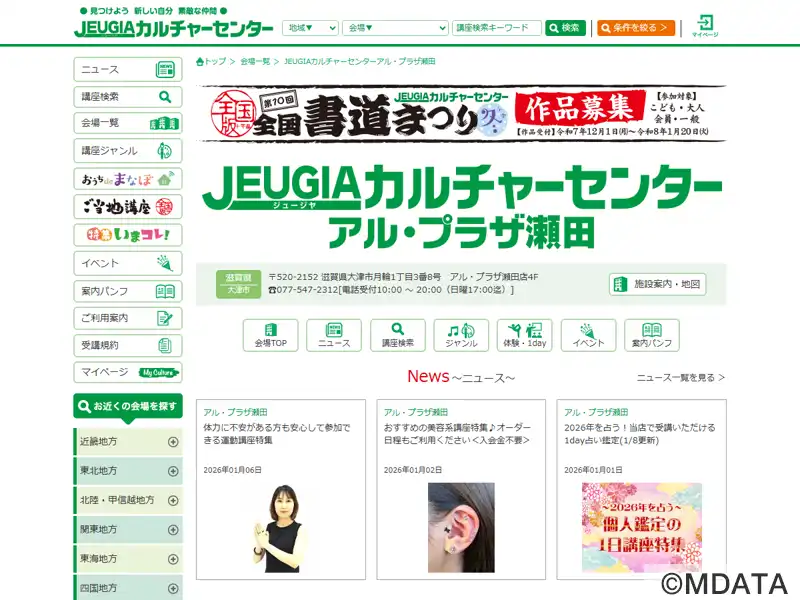
Task: Click the orange 条件を絞る button
Action: point(636,28)
